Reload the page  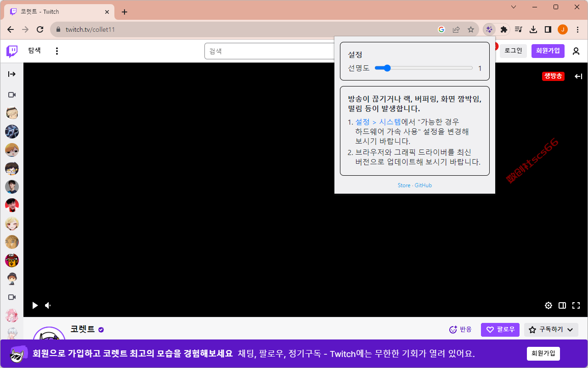(x=40, y=29)
